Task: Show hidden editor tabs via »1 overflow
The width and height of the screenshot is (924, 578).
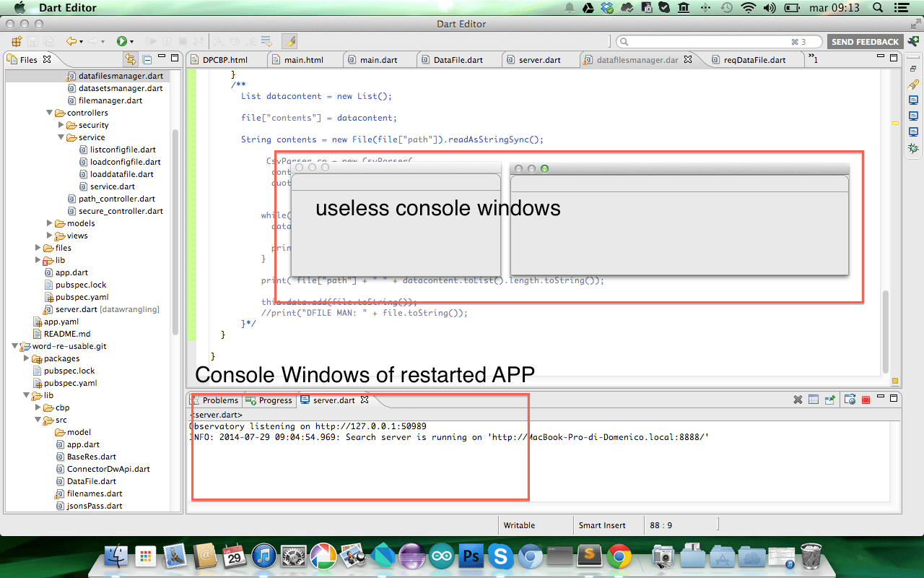Action: point(813,59)
